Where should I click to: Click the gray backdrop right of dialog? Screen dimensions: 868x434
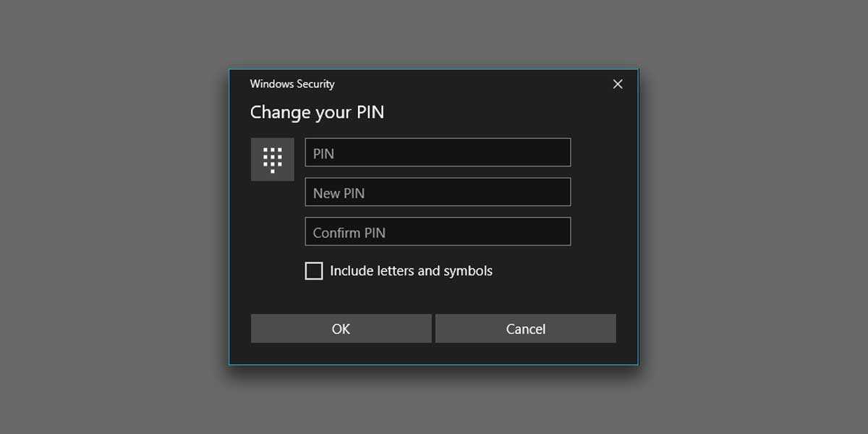[752, 217]
